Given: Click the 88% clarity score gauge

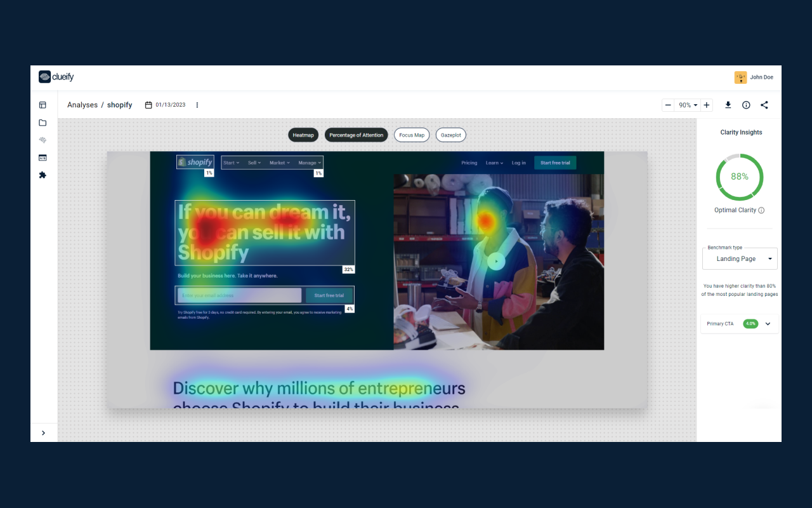Looking at the screenshot, I should pos(740,177).
